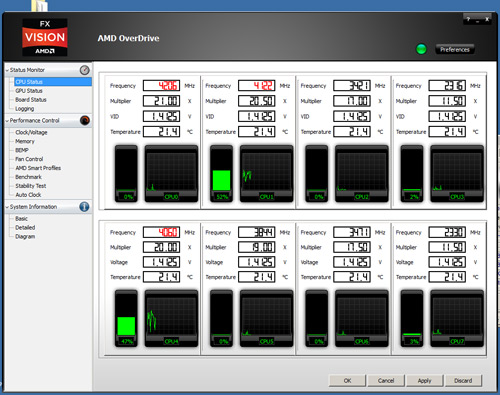Collapse the Status Monitor section

[7, 70]
